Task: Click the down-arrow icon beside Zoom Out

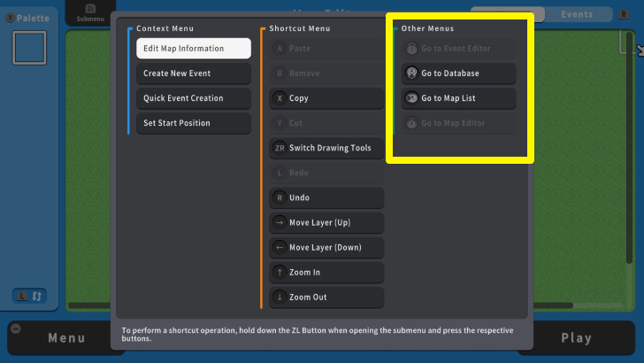Action: (280, 297)
